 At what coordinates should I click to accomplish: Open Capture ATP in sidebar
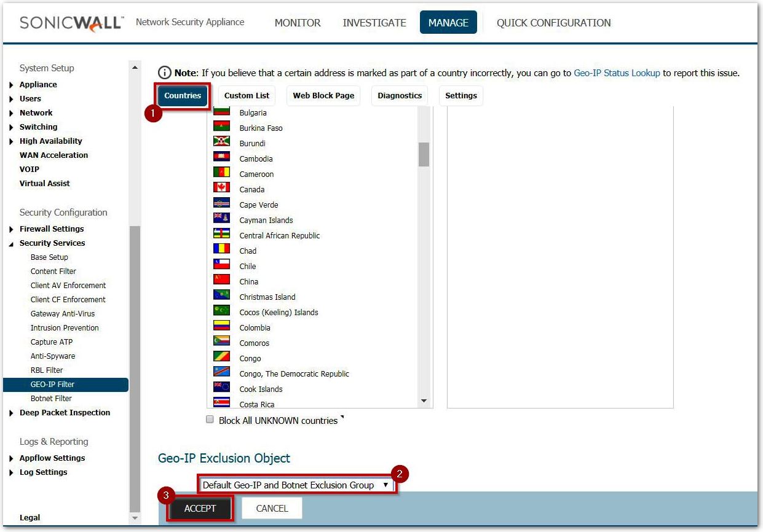(52, 342)
